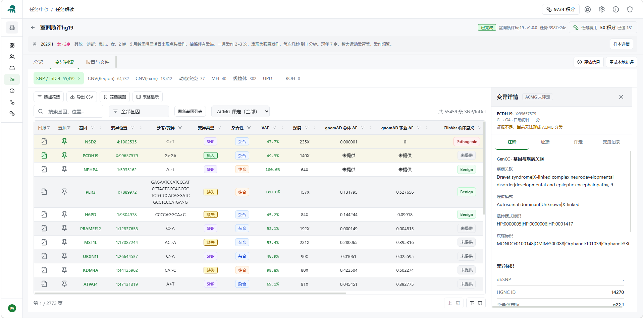Open the history clock icon in the left sidebar
Image resolution: width=644 pixels, height=319 pixels.
tap(12, 91)
